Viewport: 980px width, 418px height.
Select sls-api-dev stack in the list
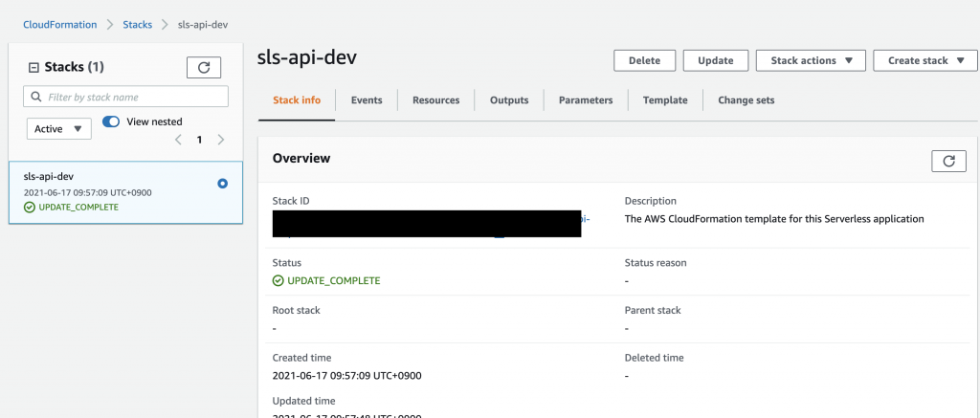tap(125, 192)
